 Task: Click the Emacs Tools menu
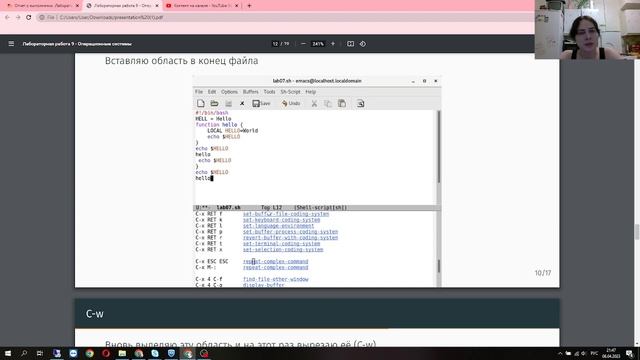tap(269, 92)
